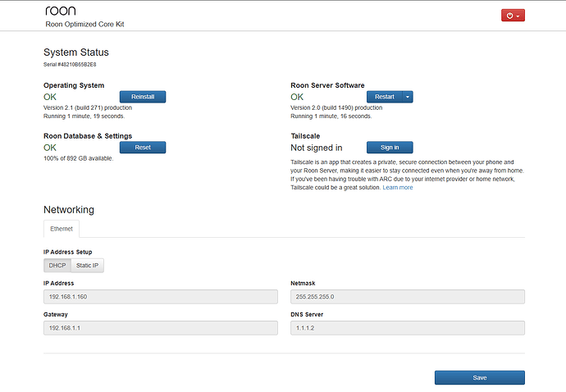Click the Netmask field 255.255.255.0
Viewport: 566px width, 392px height.
(408, 297)
